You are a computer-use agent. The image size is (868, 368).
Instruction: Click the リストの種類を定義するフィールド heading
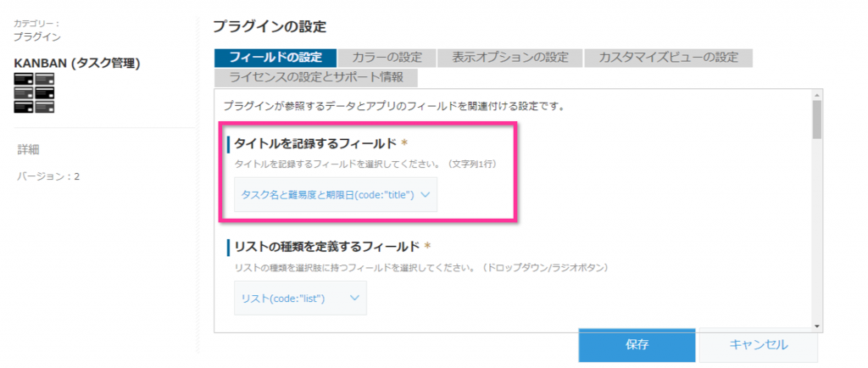327,246
